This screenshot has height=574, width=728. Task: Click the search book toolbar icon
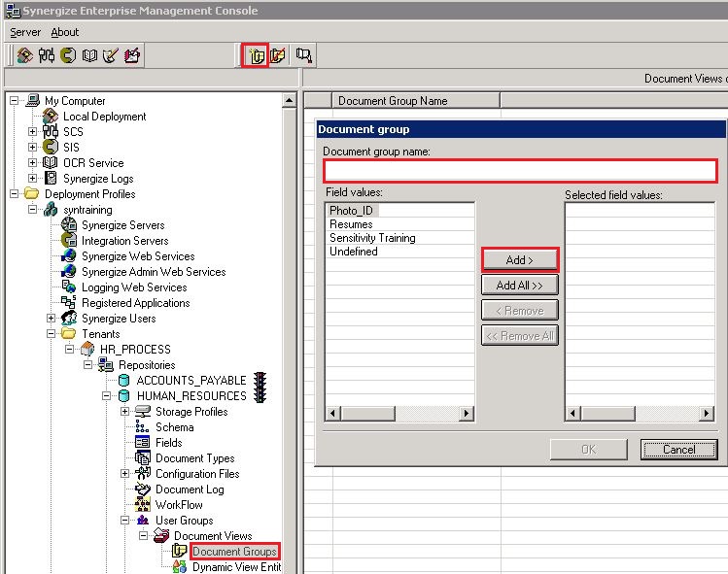pyautogui.click(x=304, y=55)
